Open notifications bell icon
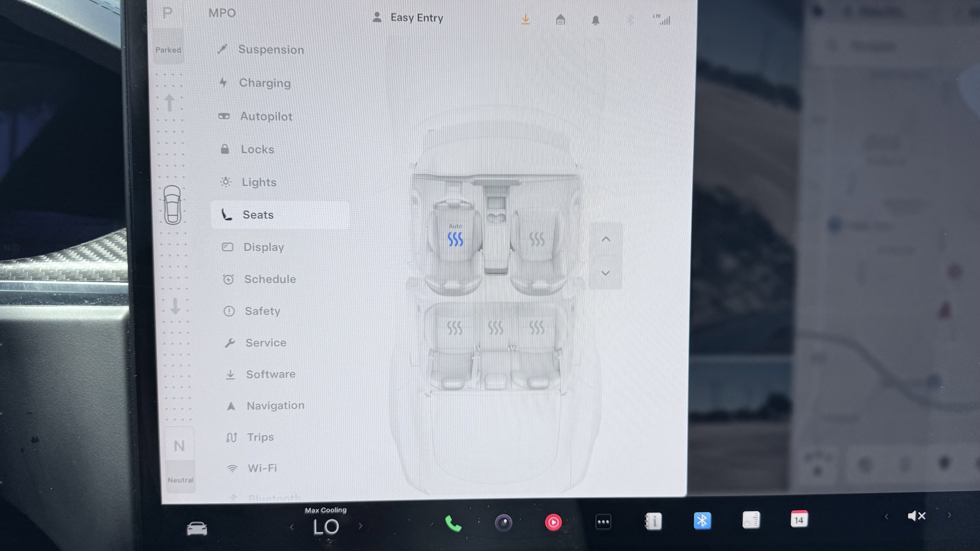Viewport: 980px width, 551px height. pyautogui.click(x=596, y=20)
